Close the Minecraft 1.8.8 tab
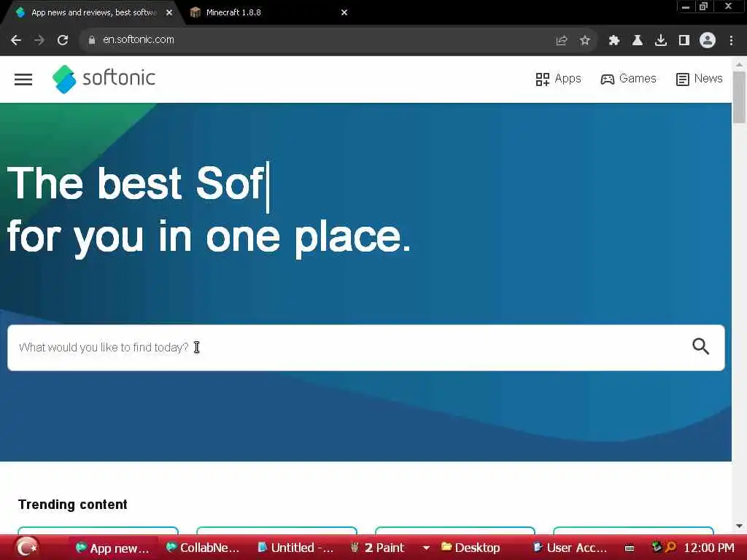 click(344, 12)
